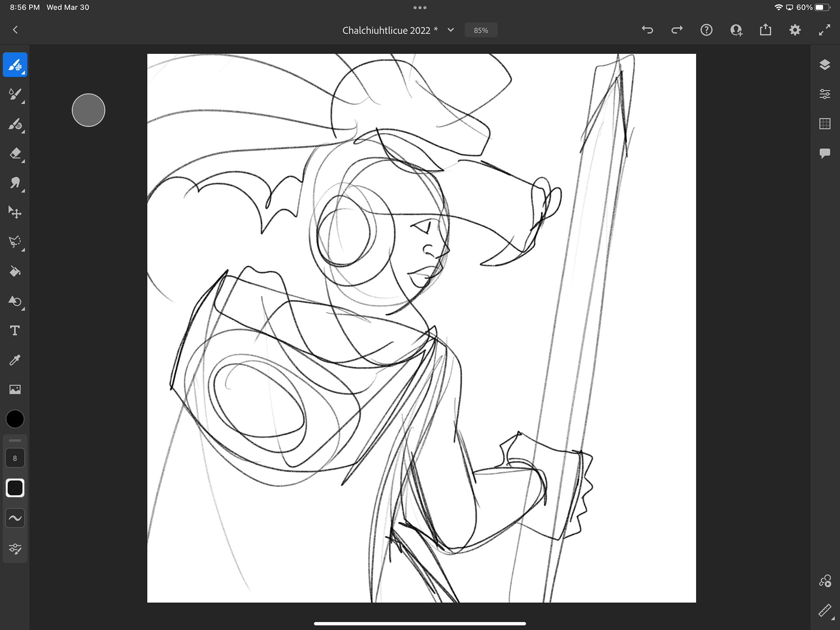Enter full screen mode
Screen dimensions: 840x630
click(x=825, y=30)
